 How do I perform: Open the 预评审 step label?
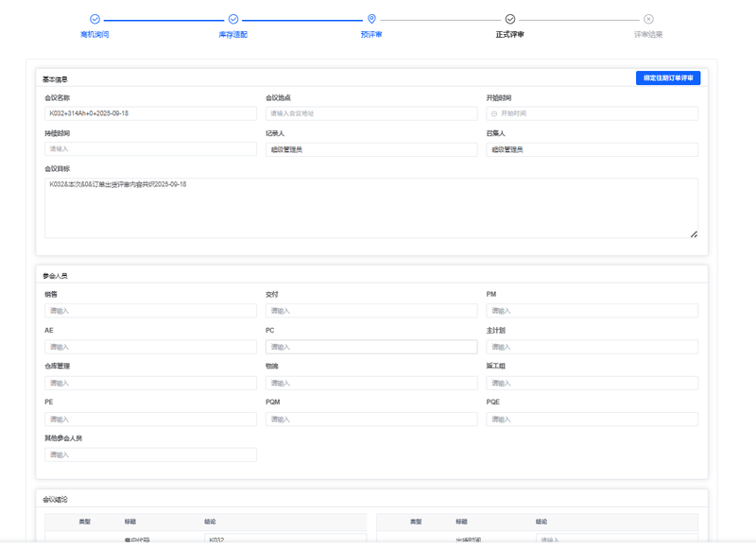371,35
